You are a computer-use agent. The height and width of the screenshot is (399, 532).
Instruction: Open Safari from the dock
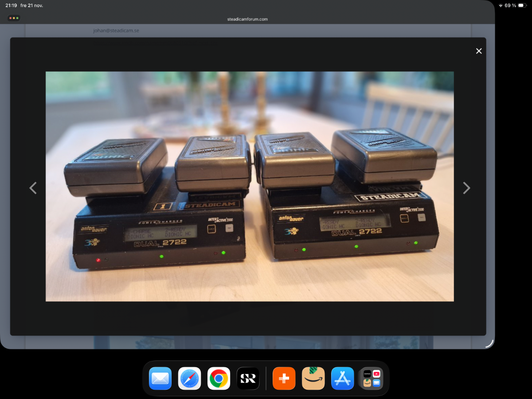pos(189,379)
